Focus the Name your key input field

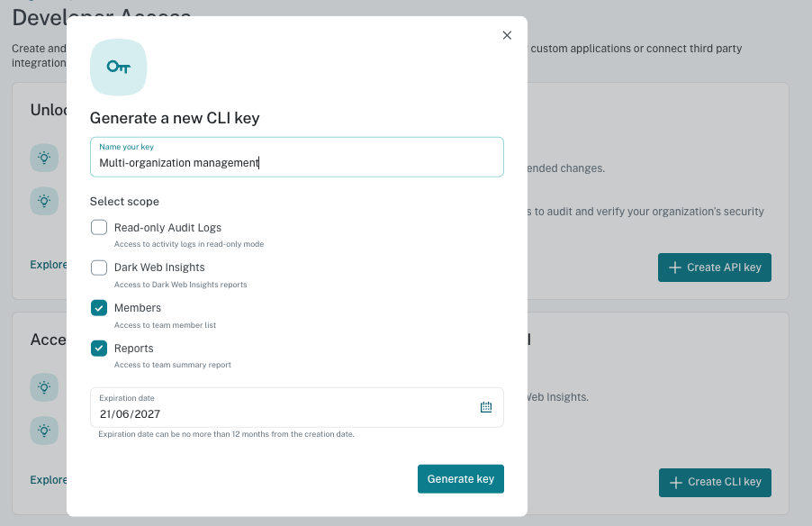[297, 157]
